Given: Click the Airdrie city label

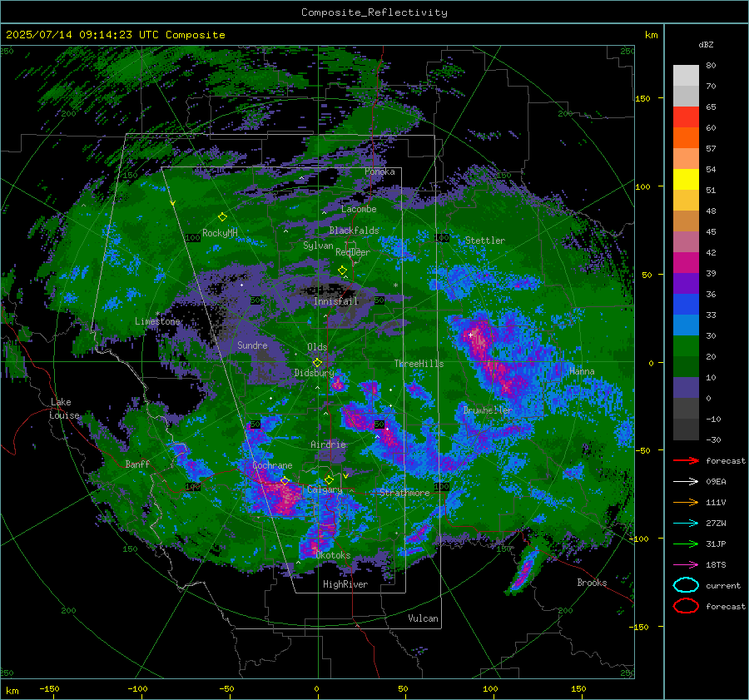Looking at the screenshot, I should coord(328,444).
